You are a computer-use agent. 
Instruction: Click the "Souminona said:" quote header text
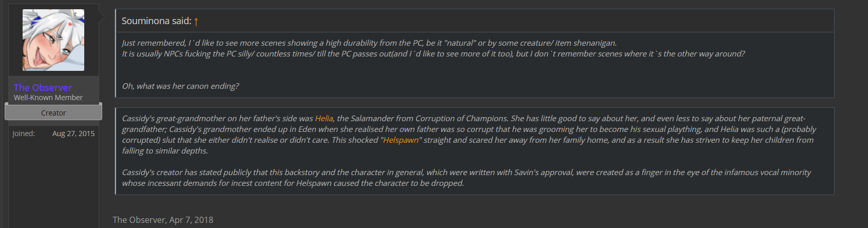pos(156,21)
